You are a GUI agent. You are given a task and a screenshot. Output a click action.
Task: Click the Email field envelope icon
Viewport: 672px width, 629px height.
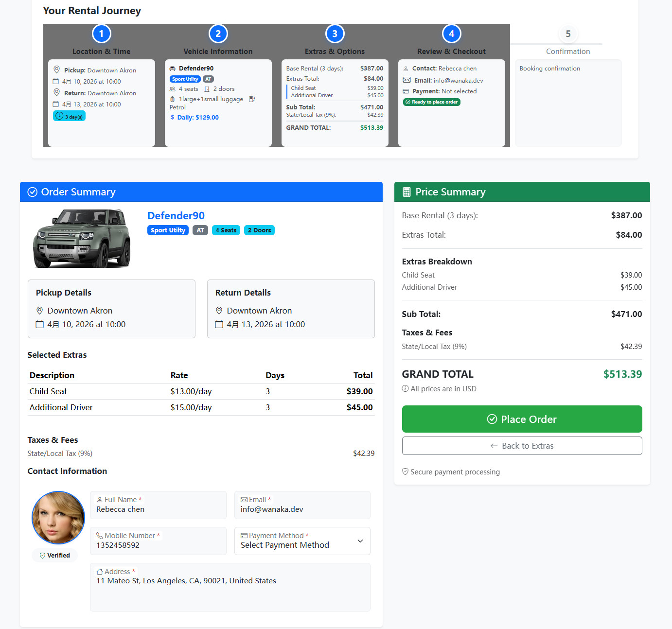[x=244, y=500]
